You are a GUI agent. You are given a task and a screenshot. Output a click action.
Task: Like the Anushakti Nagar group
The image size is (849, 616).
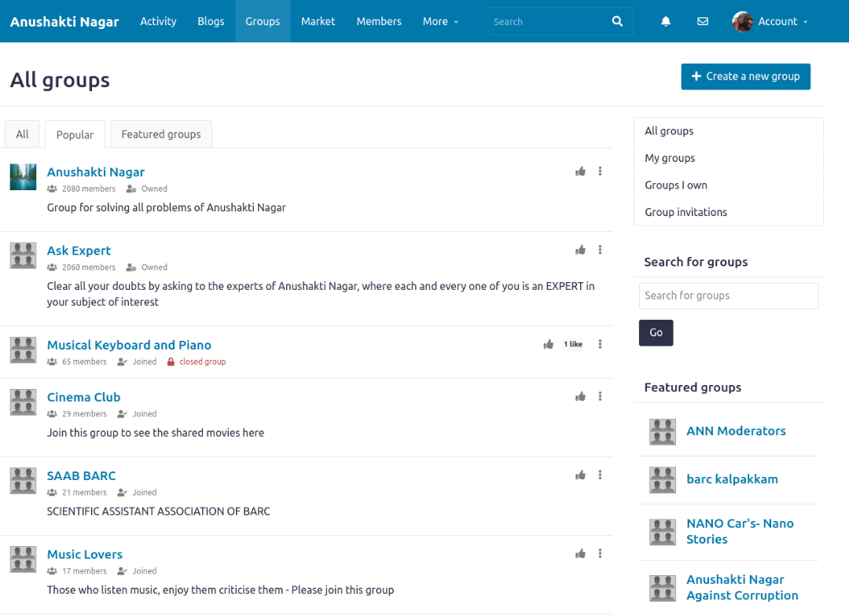[x=580, y=171]
